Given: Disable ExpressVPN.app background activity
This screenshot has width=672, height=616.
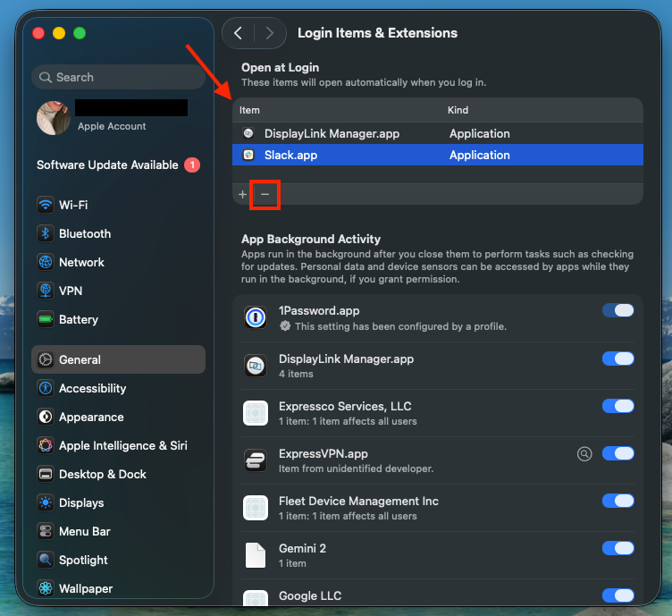Looking at the screenshot, I should point(618,453).
